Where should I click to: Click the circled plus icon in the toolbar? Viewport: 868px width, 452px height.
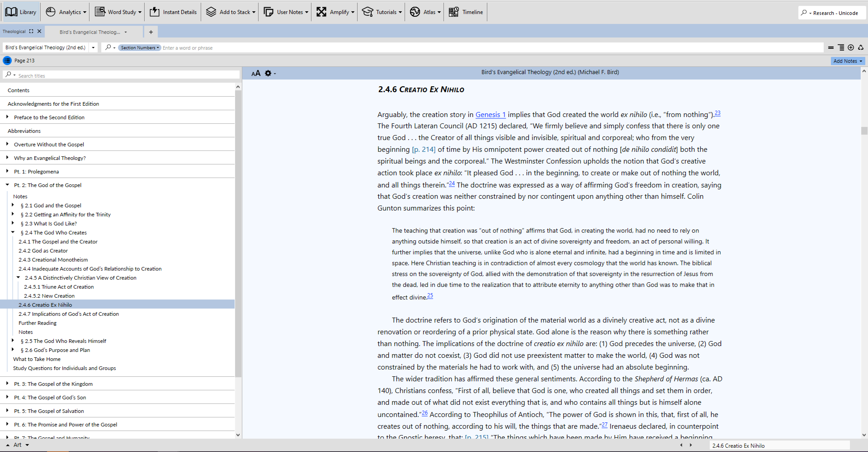coord(851,47)
